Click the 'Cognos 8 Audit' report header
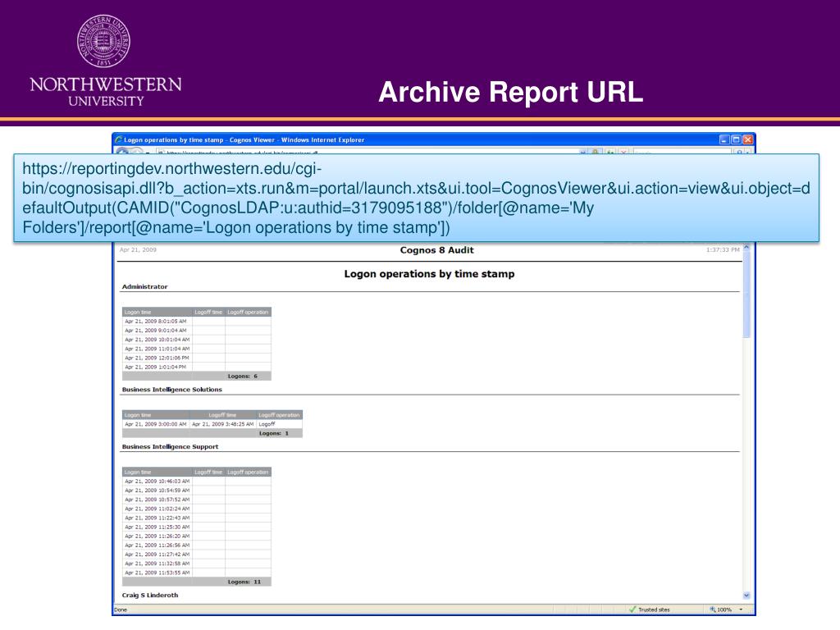 click(436, 250)
